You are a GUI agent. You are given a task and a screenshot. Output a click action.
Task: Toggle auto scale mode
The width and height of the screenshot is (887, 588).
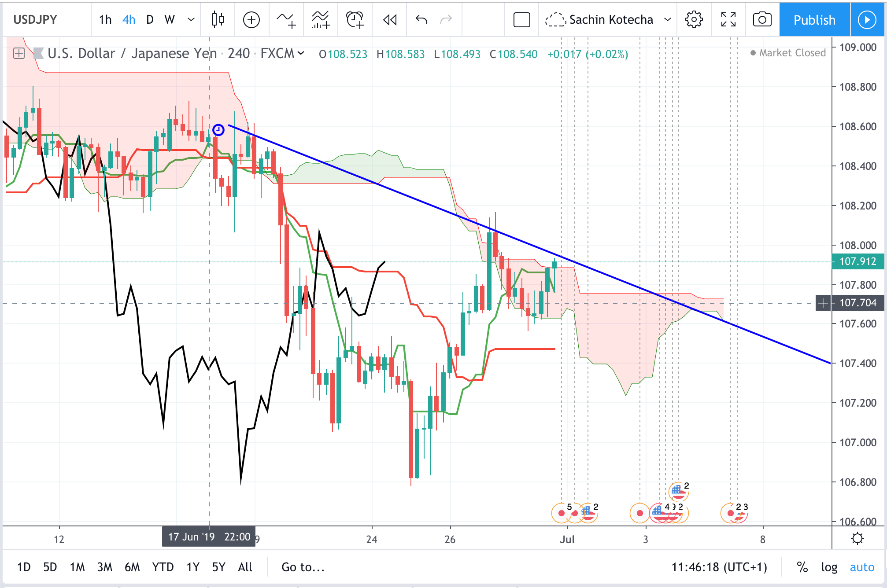[x=862, y=567]
